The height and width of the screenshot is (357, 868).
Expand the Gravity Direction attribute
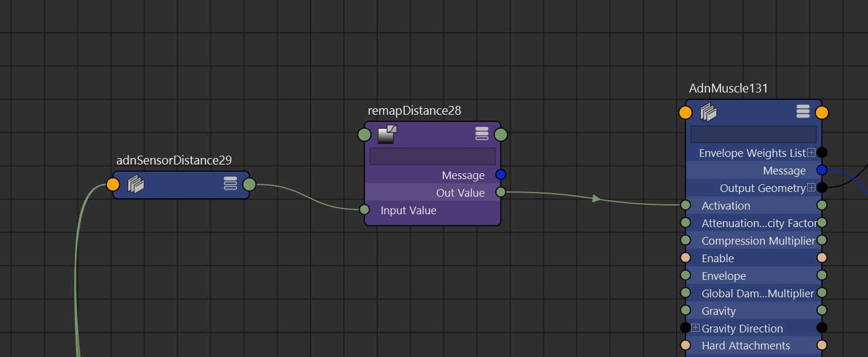coord(695,328)
